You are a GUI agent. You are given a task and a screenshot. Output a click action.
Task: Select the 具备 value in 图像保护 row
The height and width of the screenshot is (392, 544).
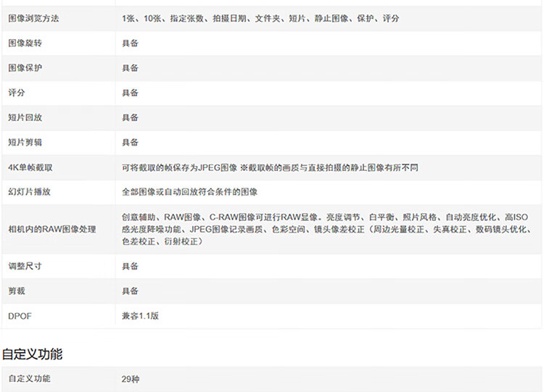[130, 68]
